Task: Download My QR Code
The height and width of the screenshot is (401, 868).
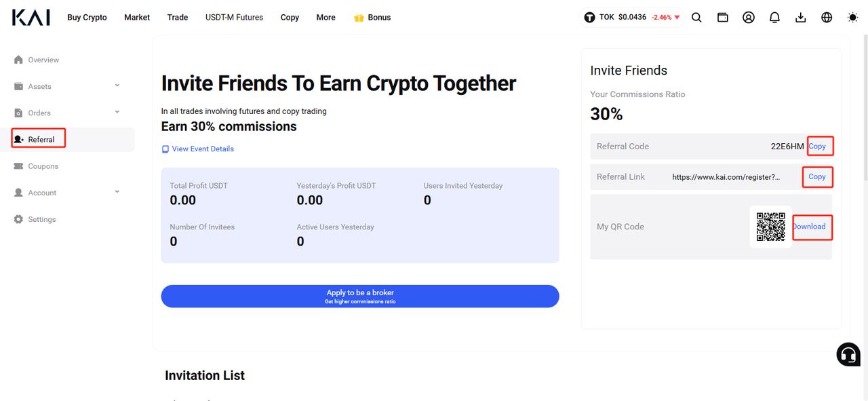Action: pos(810,227)
